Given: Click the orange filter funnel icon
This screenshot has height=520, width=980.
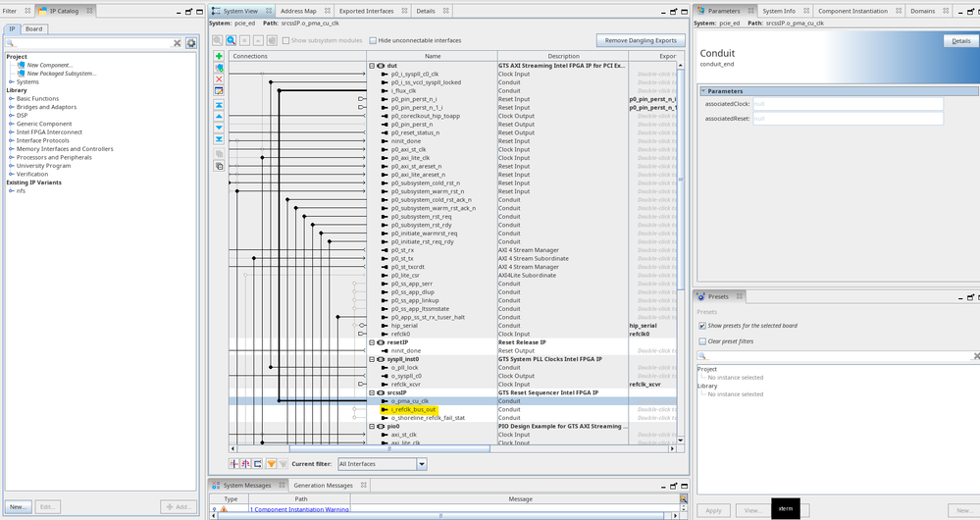Looking at the screenshot, I should coord(271,463).
